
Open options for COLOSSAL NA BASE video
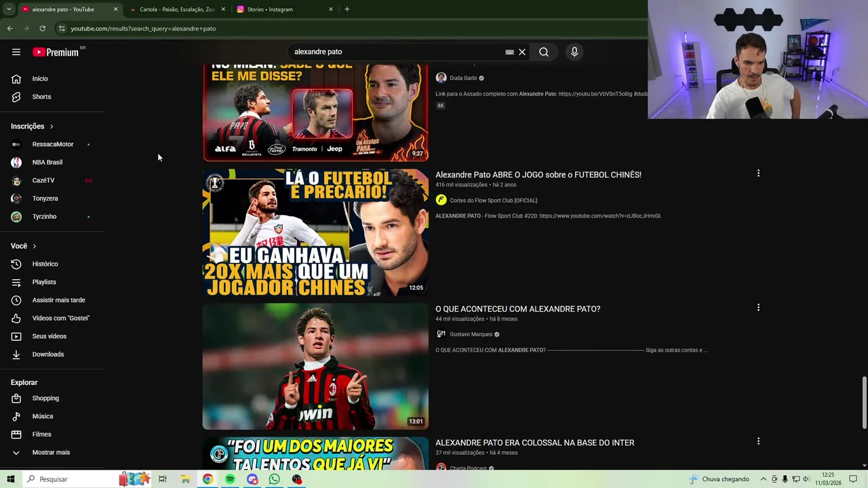tap(758, 441)
